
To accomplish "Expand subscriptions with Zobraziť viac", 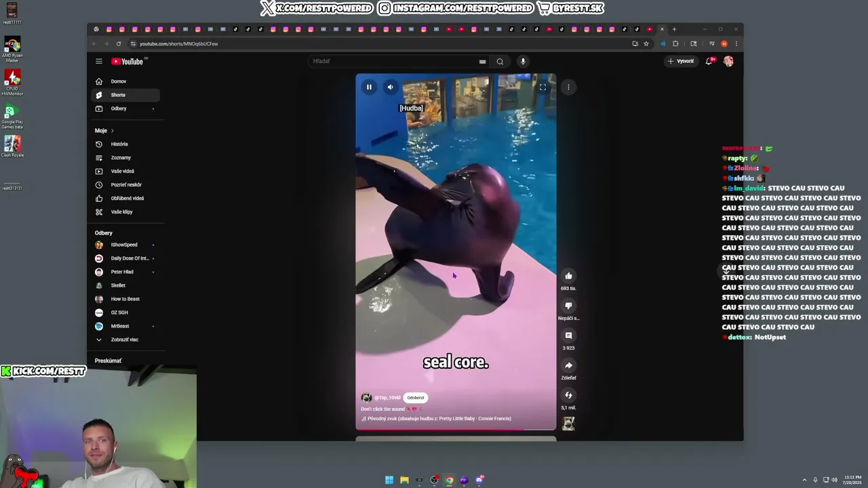I will coord(125,340).
